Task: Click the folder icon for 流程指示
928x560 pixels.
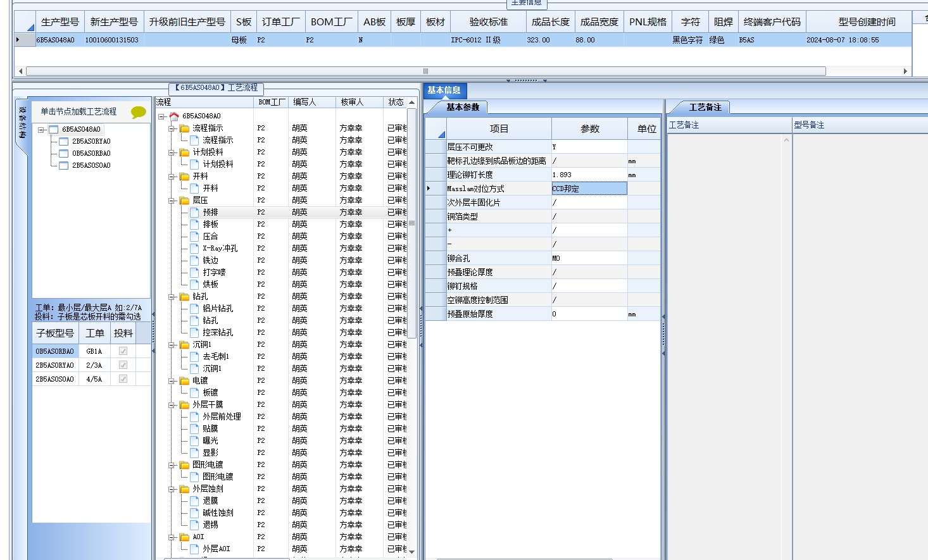Action: [x=184, y=128]
